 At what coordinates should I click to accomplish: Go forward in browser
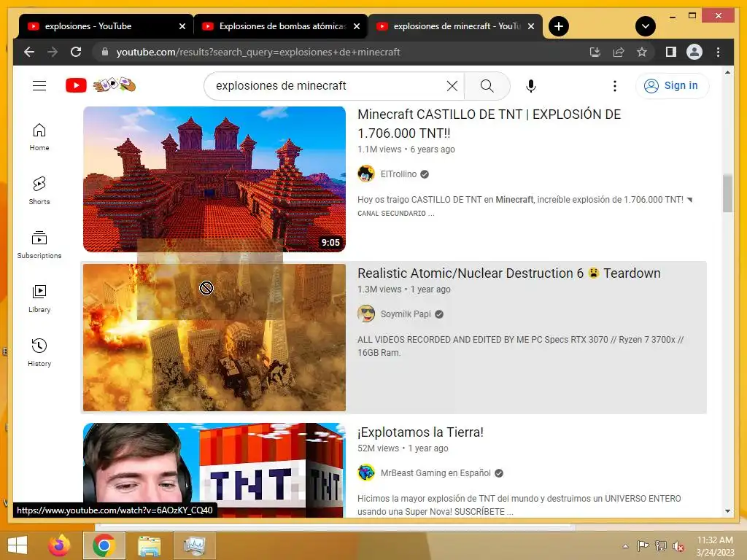(53, 52)
